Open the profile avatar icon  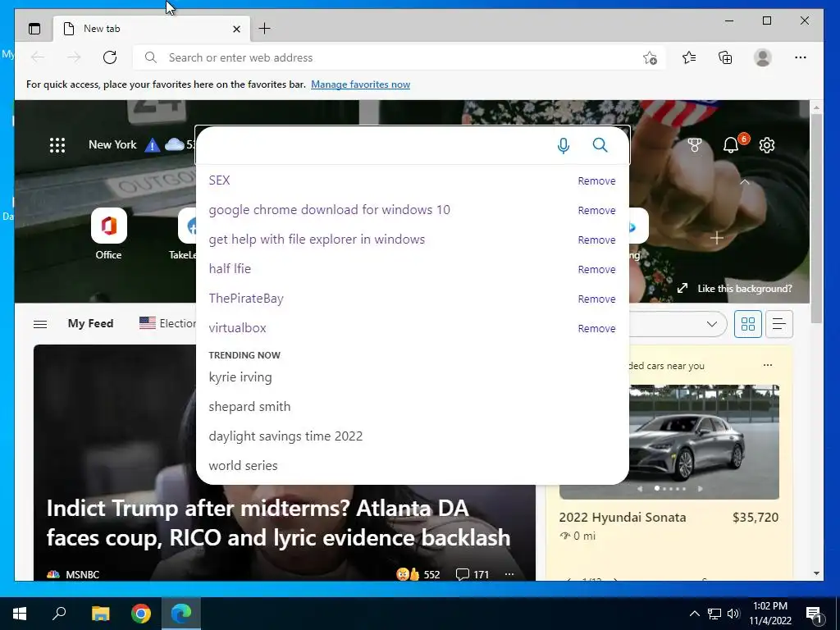(x=762, y=57)
